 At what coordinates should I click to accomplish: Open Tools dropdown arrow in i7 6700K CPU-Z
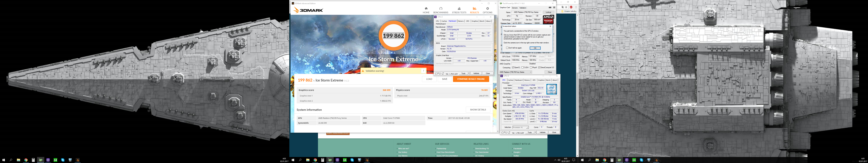click(535, 132)
